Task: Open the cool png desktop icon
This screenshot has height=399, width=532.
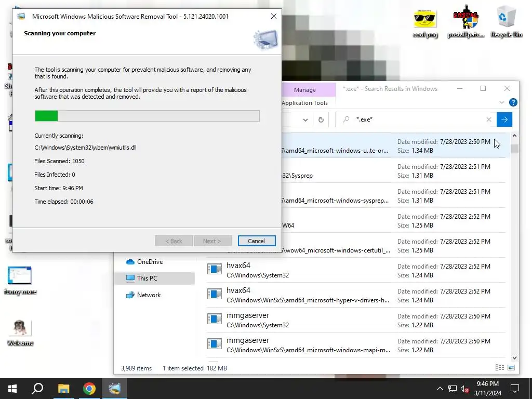Action: [x=425, y=23]
